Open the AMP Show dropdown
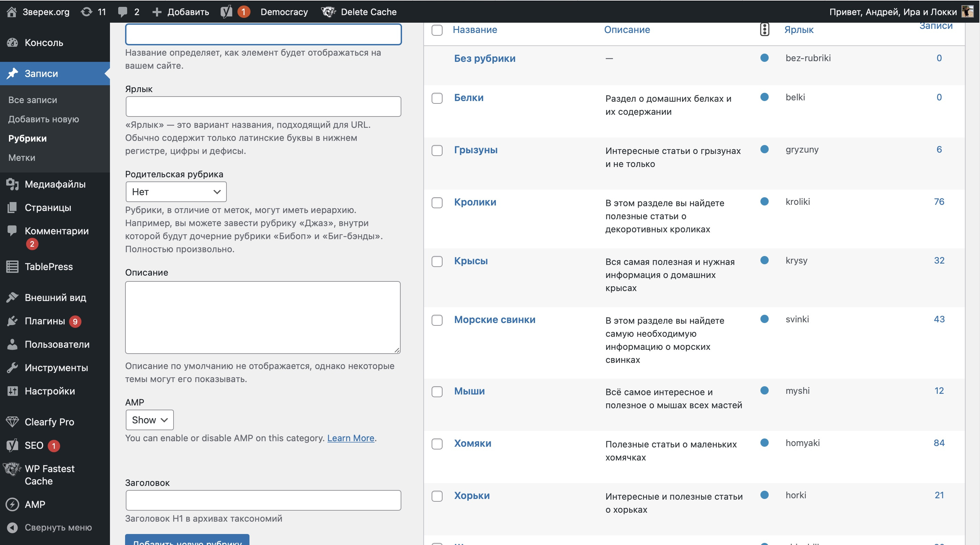The width and height of the screenshot is (980, 545). point(149,420)
